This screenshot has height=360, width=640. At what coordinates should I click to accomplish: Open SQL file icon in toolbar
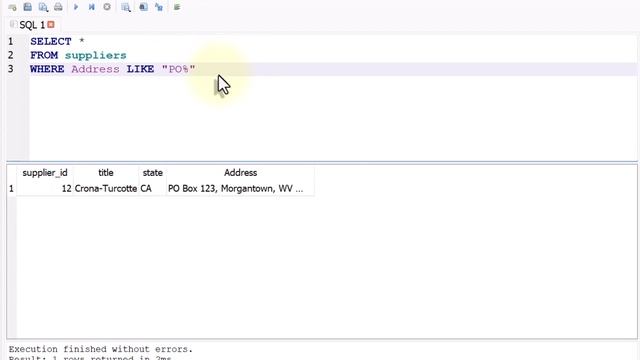pyautogui.click(x=12, y=7)
